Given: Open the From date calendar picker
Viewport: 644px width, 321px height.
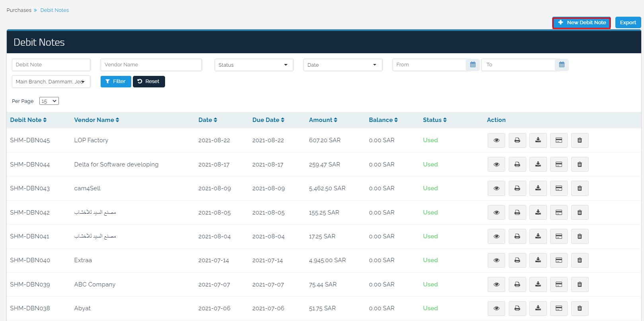Looking at the screenshot, I should tap(473, 65).
